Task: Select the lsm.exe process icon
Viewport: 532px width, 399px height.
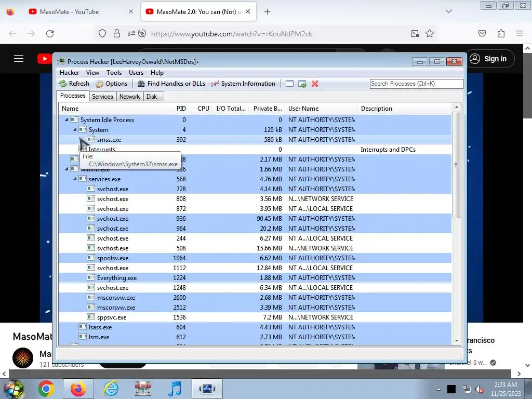Action: 83,337
